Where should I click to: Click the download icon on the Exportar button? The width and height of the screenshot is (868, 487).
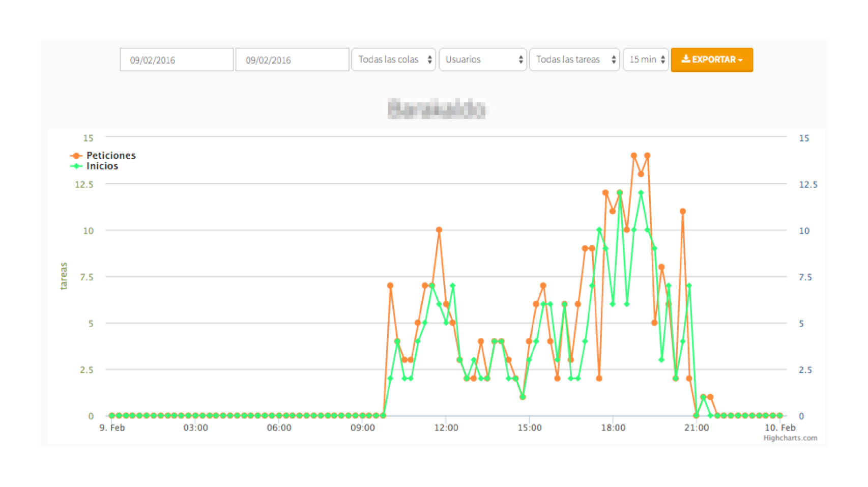pyautogui.click(x=685, y=59)
